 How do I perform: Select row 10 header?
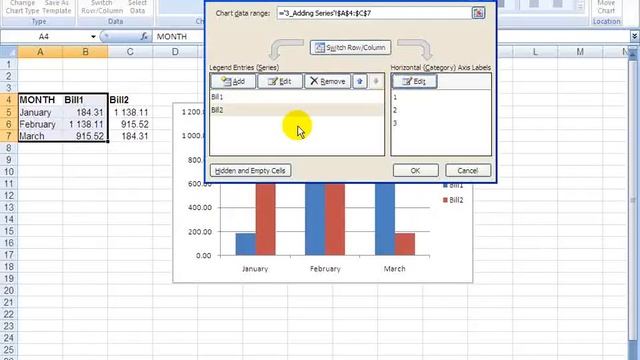(x=9, y=172)
